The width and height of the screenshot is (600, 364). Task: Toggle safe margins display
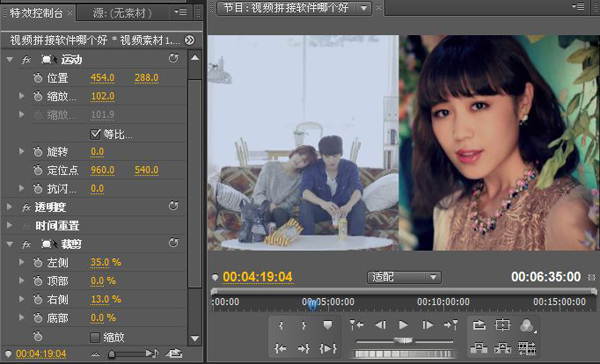click(x=502, y=325)
